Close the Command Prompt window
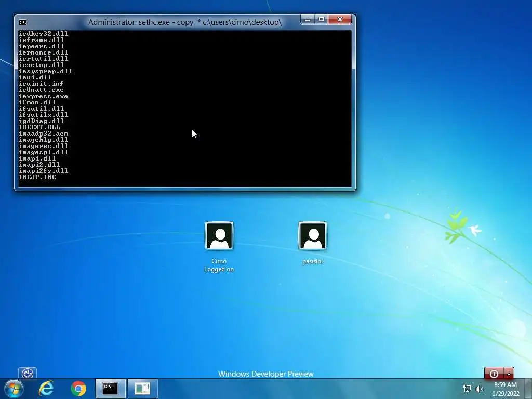 (340, 19)
